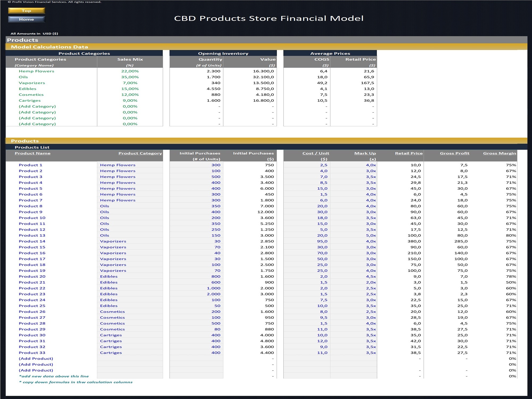This screenshot has height=399, width=532.
Task: Select Product 20 mark up 4,5x
Action: pyautogui.click(x=354, y=276)
